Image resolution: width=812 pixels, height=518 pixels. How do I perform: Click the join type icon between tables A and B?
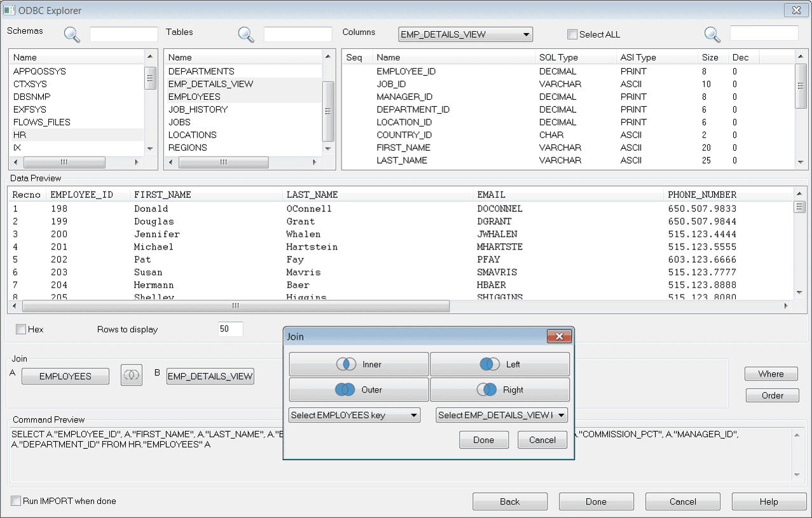(x=132, y=375)
